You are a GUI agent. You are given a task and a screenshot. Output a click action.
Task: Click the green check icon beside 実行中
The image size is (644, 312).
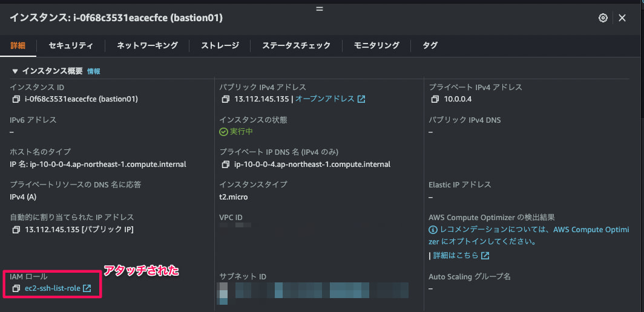pos(223,132)
